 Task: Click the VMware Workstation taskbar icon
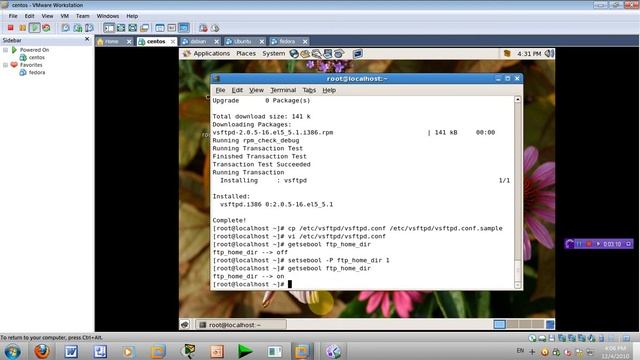tap(302, 351)
